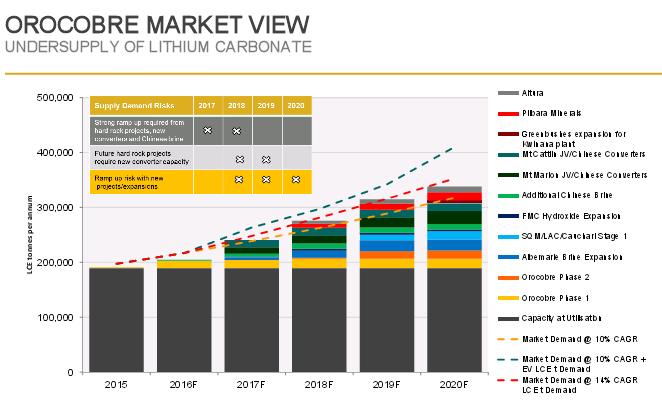Click the 2020 table column header

(296, 106)
